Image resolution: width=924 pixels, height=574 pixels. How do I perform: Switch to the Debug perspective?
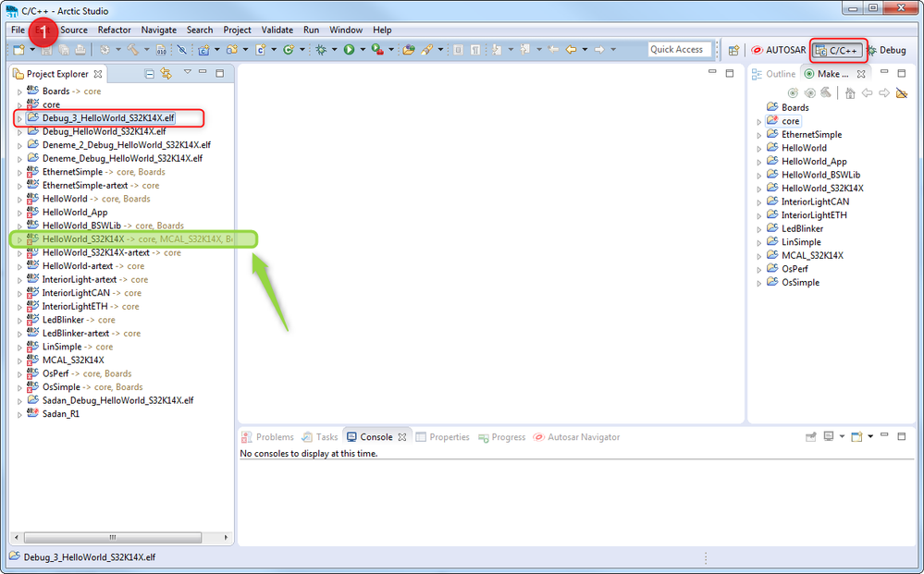pos(886,51)
